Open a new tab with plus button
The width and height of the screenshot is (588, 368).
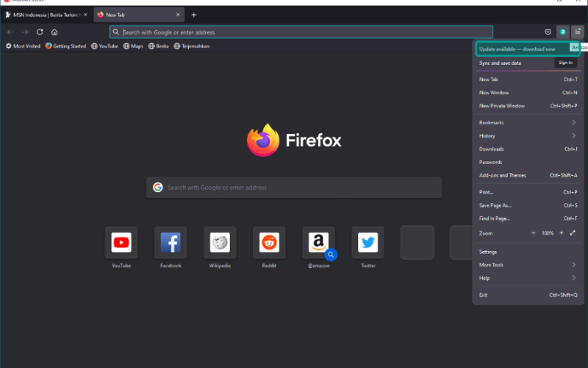[x=193, y=15]
